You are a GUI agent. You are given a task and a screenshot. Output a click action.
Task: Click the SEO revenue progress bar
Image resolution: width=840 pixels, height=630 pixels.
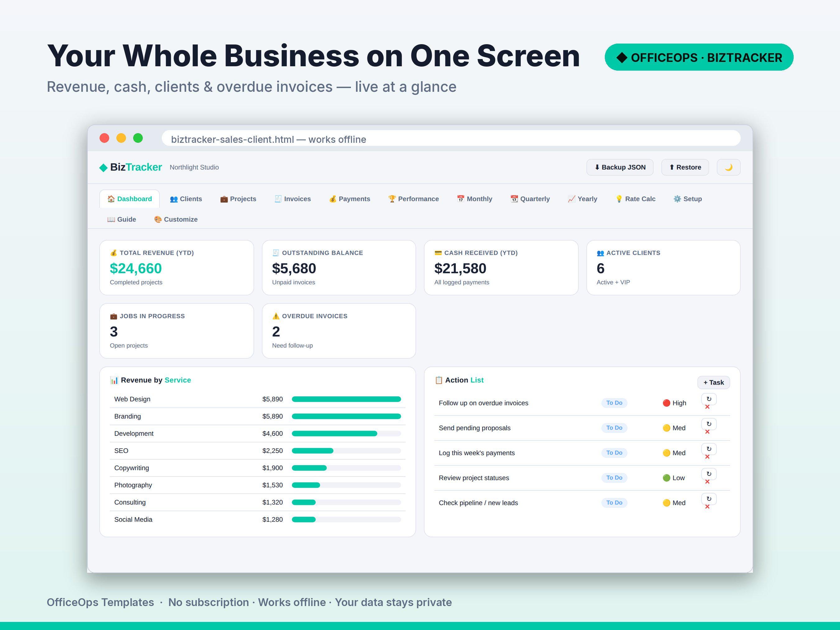click(346, 451)
